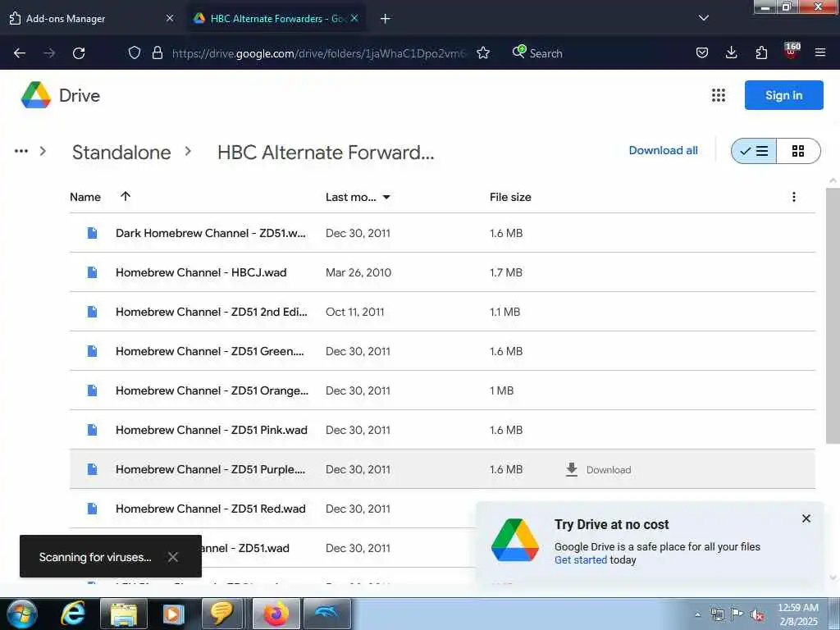Viewport: 840px width, 630px height.
Task: Click the taskbar clock showing 12:59 AM
Action: tap(798, 614)
